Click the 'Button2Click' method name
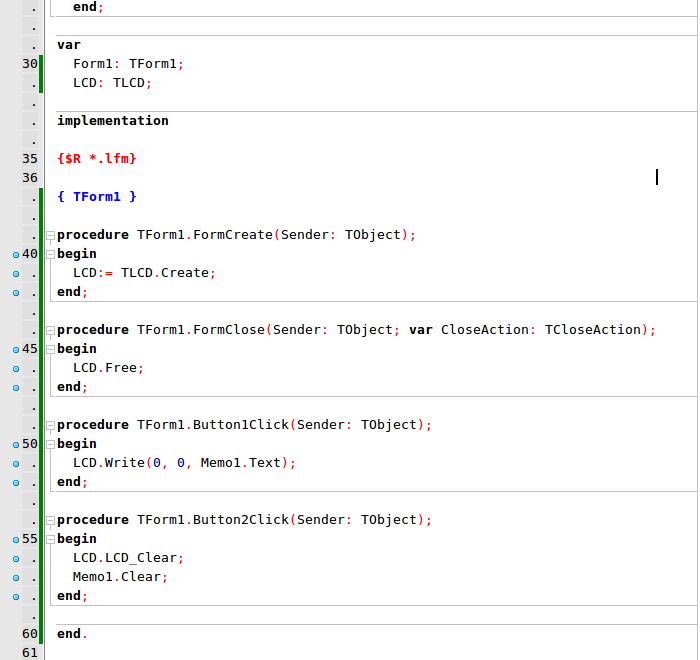 (x=241, y=520)
